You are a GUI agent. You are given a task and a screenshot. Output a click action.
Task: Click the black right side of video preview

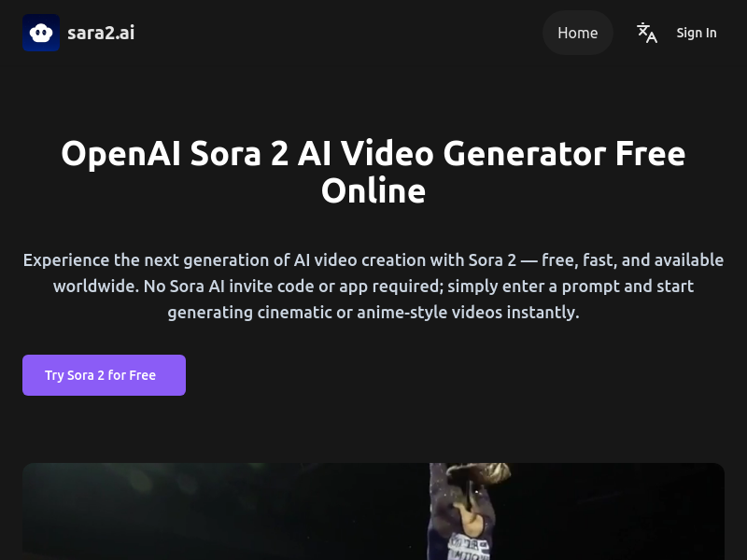(x=614, y=511)
